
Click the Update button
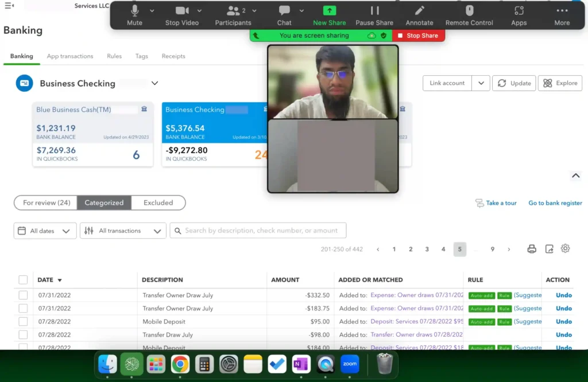tap(514, 83)
